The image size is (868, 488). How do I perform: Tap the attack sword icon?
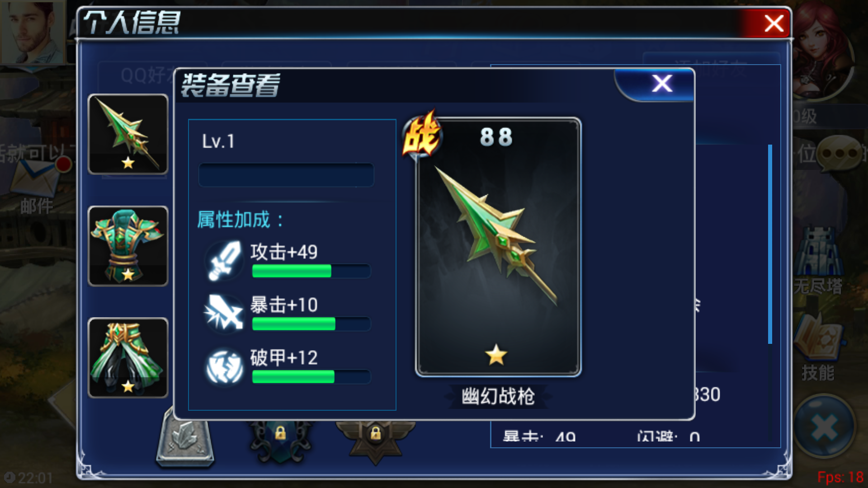(x=224, y=261)
